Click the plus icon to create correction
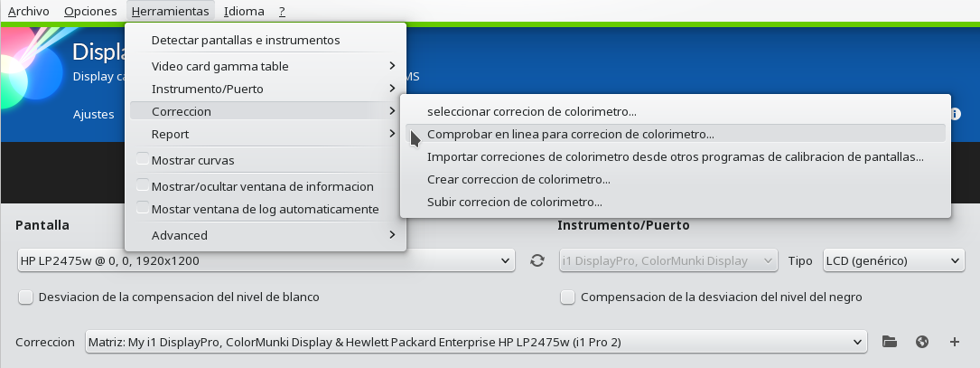Image resolution: width=980 pixels, height=368 pixels. (x=955, y=342)
